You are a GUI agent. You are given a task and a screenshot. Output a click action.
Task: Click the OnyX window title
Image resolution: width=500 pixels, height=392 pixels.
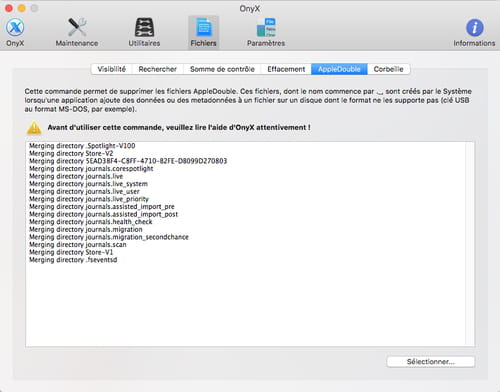point(250,8)
